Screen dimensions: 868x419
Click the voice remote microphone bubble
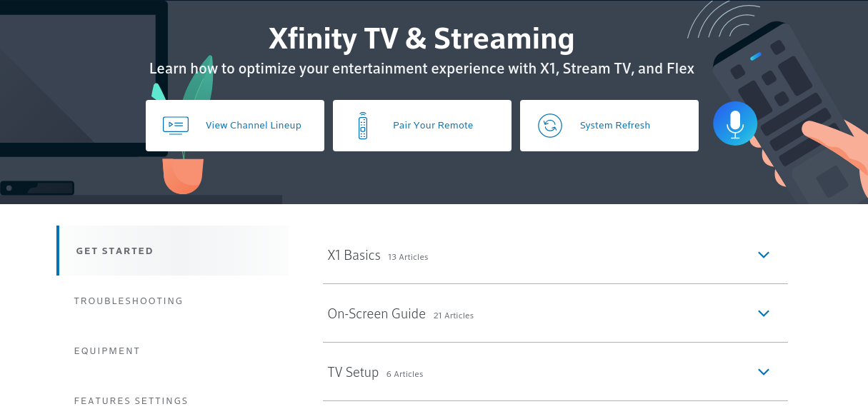[x=735, y=123]
